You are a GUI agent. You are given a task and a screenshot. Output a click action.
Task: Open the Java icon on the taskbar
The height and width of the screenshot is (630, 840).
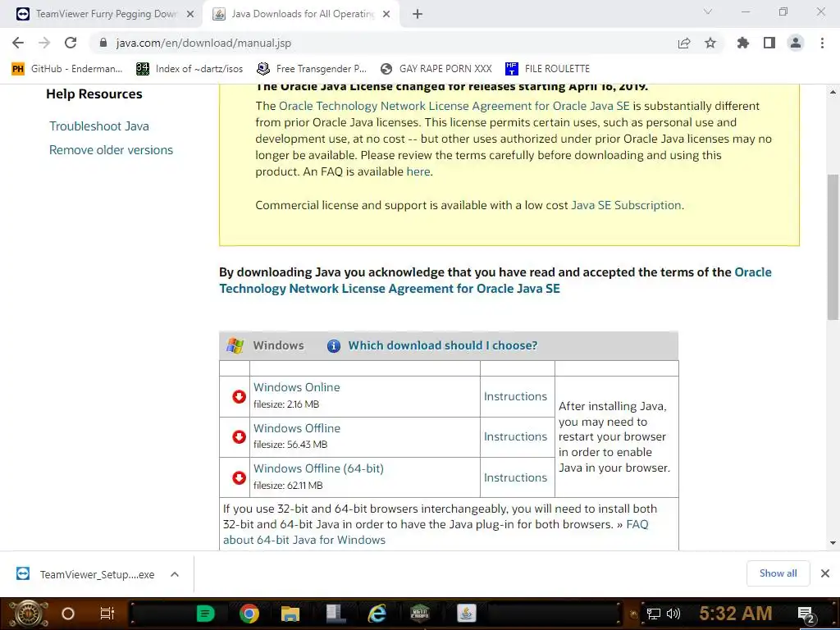click(x=467, y=614)
